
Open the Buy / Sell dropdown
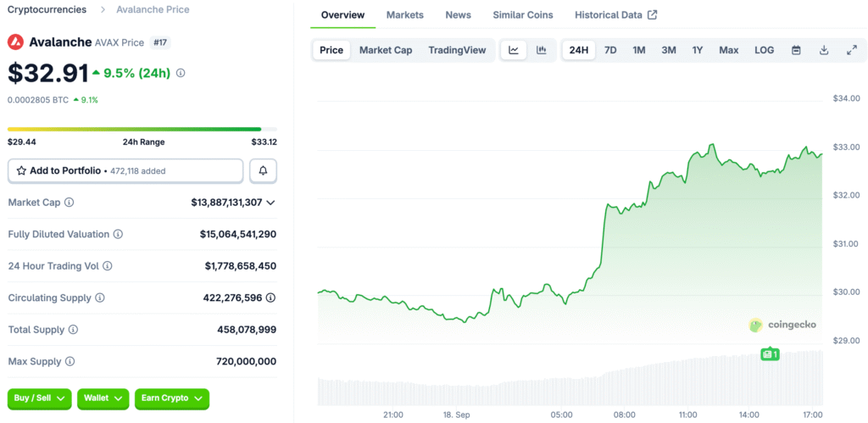coord(39,398)
